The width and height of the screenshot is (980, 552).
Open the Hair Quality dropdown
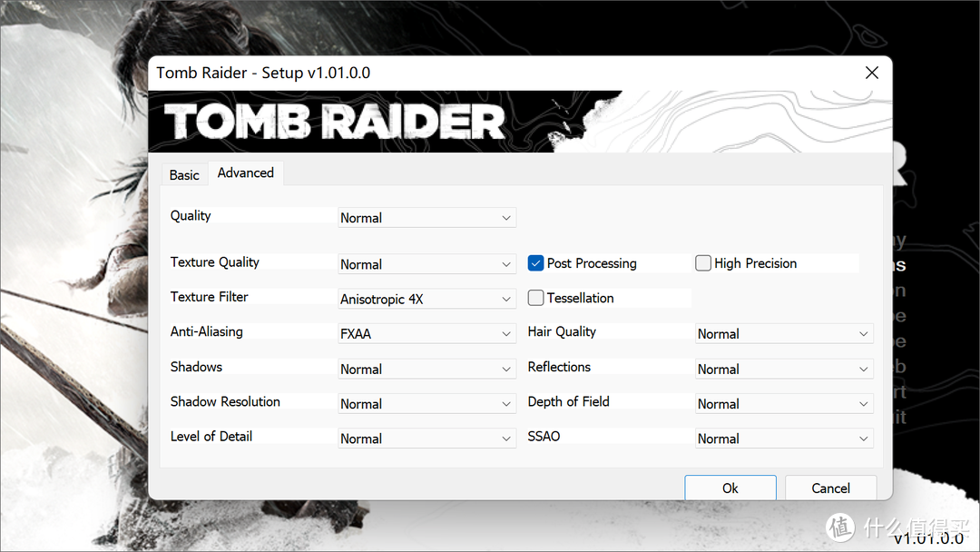click(784, 334)
